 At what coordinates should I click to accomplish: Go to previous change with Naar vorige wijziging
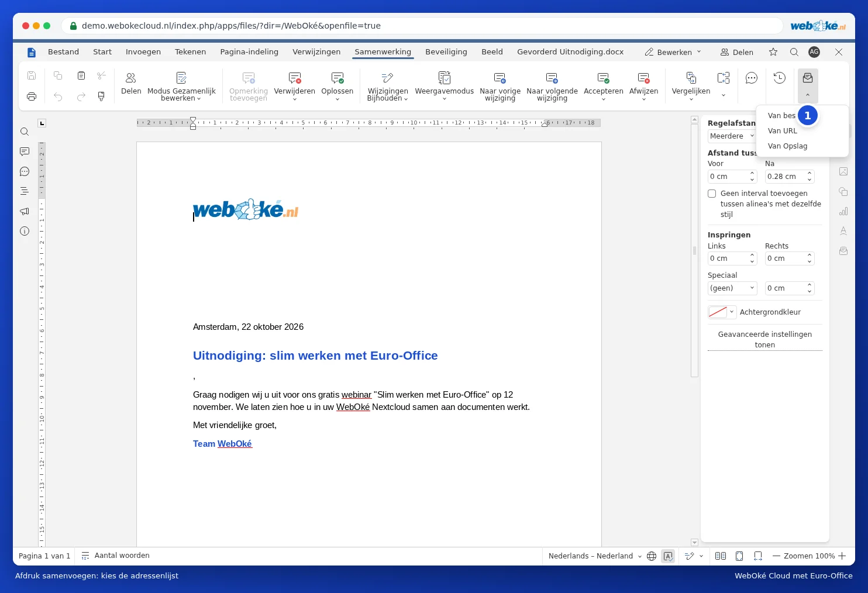pos(500,87)
